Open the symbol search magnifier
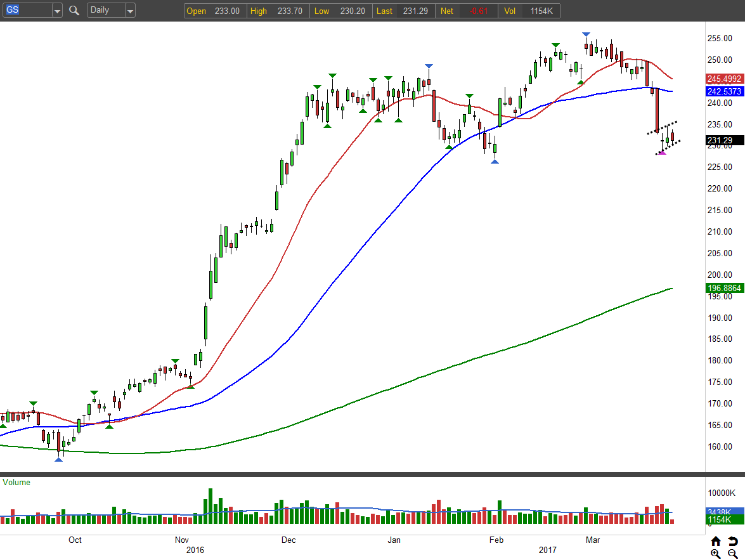745x560 pixels. coord(74,10)
